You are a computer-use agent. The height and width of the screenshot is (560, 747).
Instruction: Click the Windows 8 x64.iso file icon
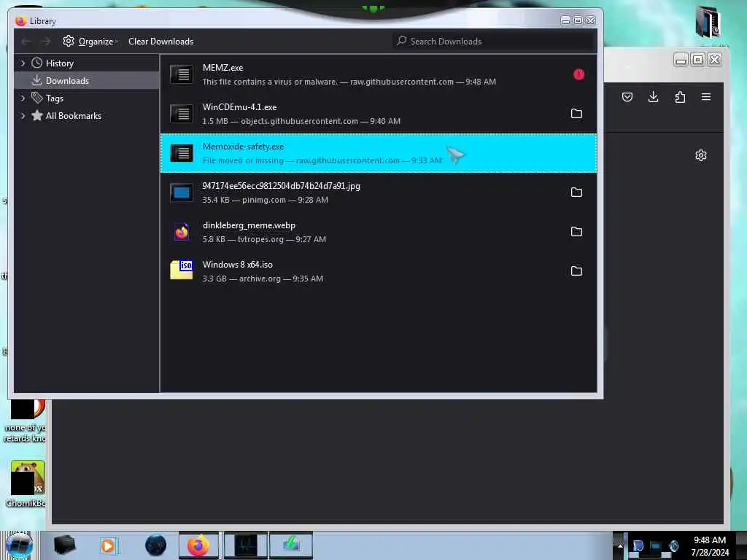pyautogui.click(x=182, y=270)
